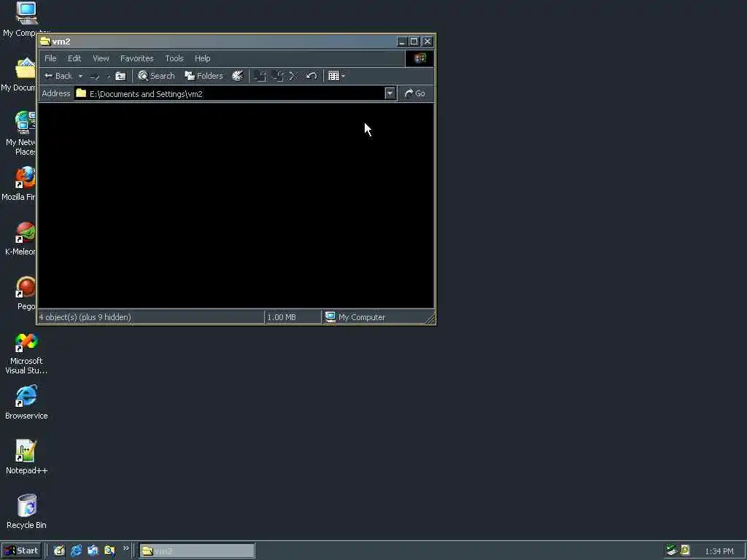
Task: Open the Tools menu
Action: (174, 58)
